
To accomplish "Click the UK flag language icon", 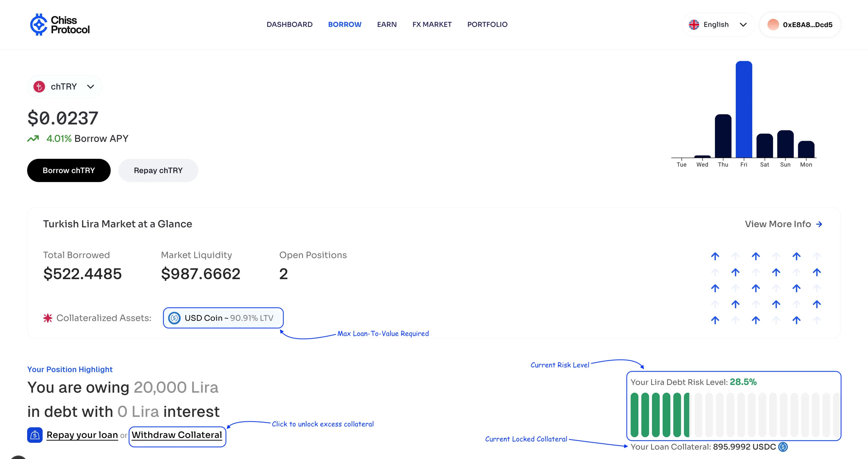I will coord(694,25).
